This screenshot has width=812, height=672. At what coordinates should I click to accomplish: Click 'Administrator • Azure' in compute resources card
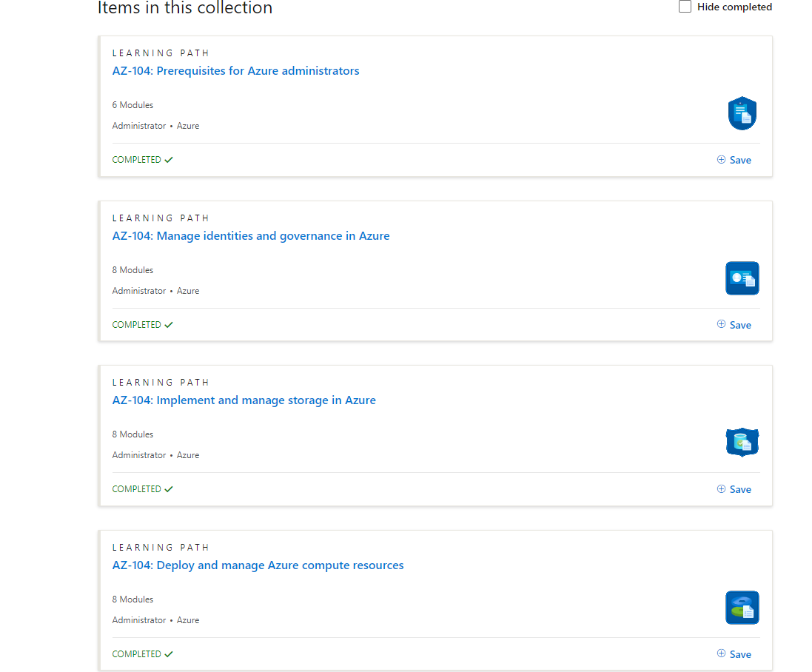coord(155,620)
